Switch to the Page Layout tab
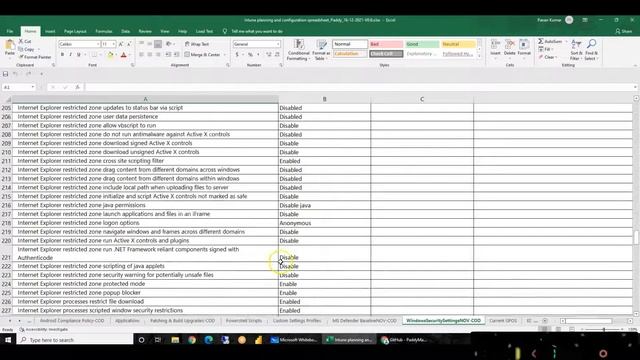 tap(75, 31)
